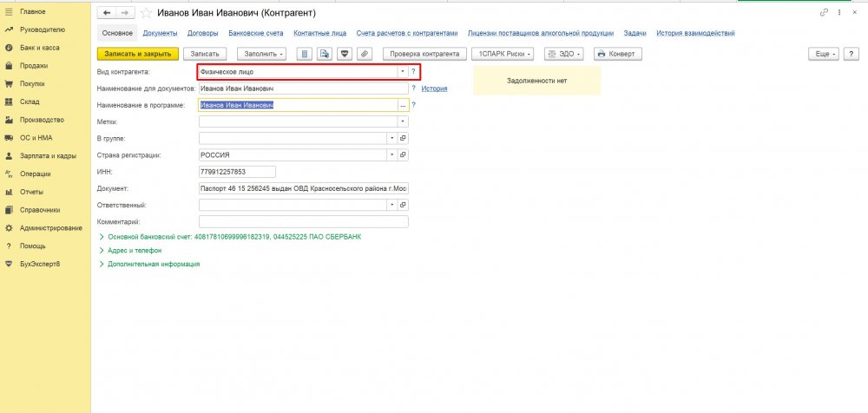The height and width of the screenshot is (413, 868).
Task: Expand the Дополнительная информация section
Action: 154,264
